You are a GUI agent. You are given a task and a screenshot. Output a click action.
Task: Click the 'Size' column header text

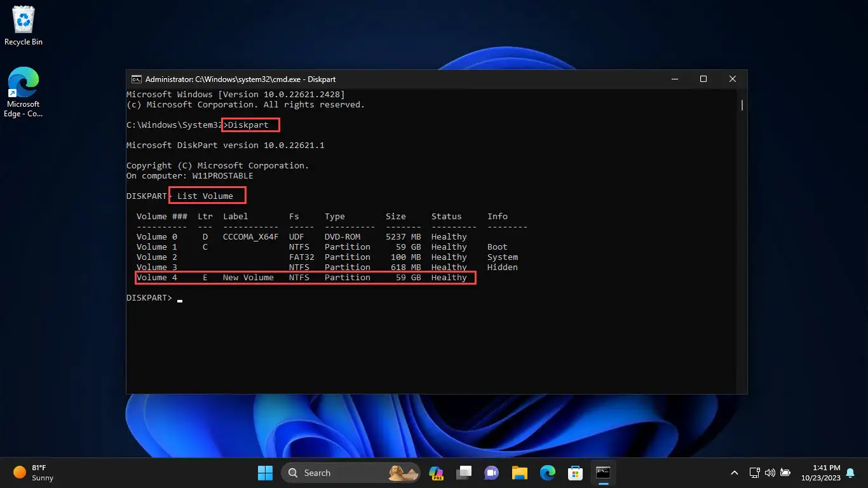[x=396, y=217]
